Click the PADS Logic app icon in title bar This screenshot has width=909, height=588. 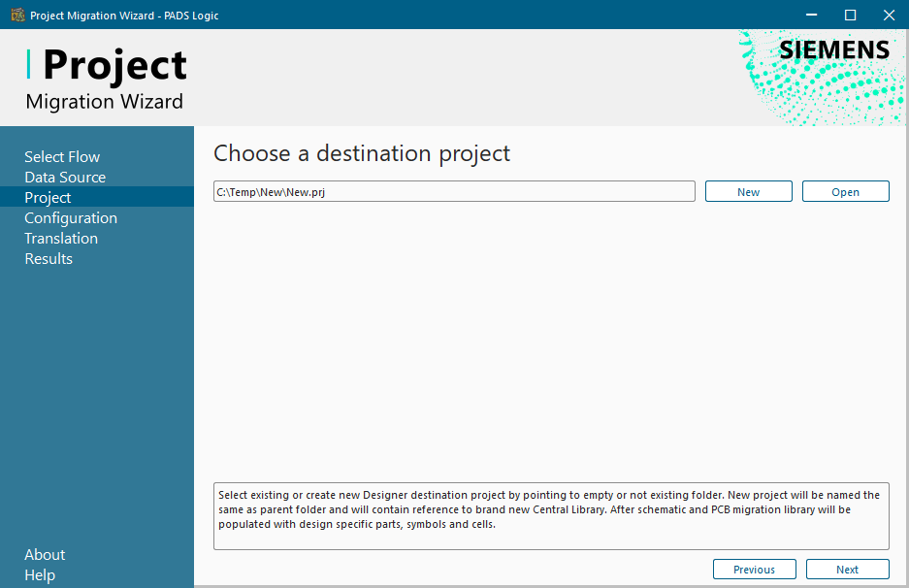point(16,15)
